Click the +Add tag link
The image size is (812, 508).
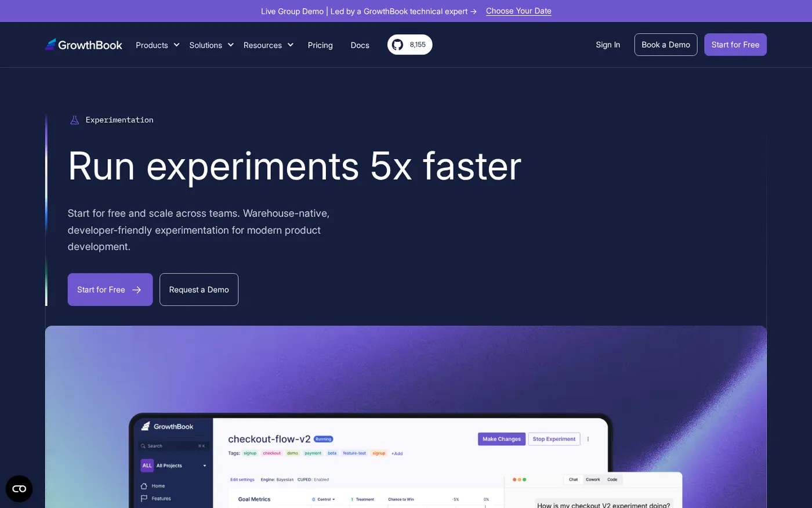[x=397, y=453]
